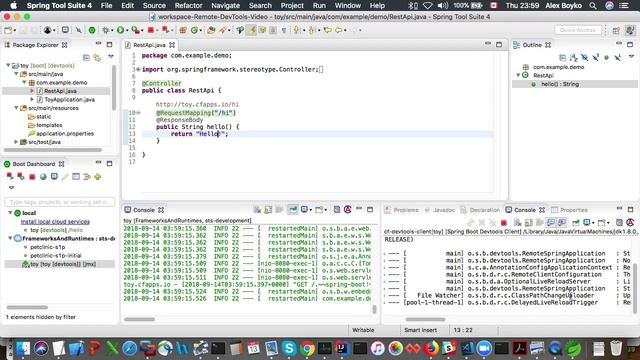The image size is (640, 360).
Task: Click Sort alphabetically icon in Outline toolbar
Action: (573, 58)
